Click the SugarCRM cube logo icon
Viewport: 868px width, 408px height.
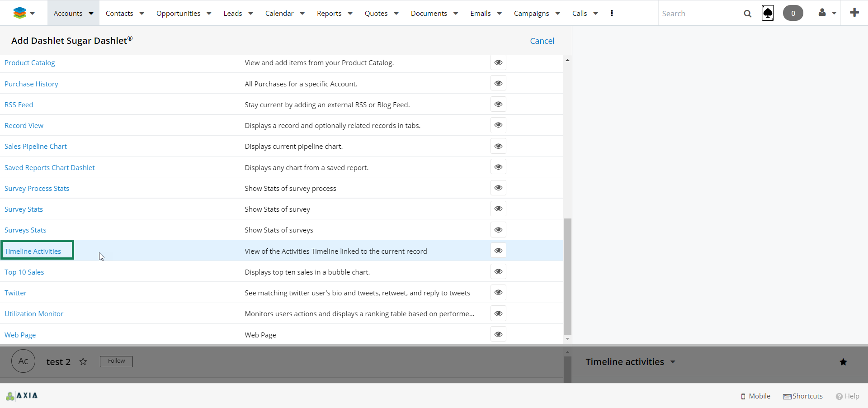pos(19,13)
